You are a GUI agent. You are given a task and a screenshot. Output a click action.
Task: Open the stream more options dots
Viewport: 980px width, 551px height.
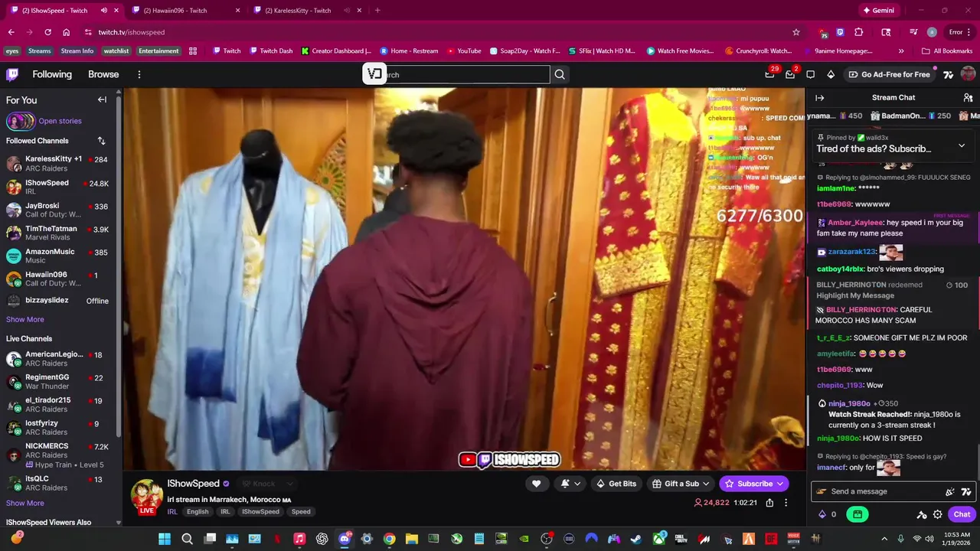[786, 503]
